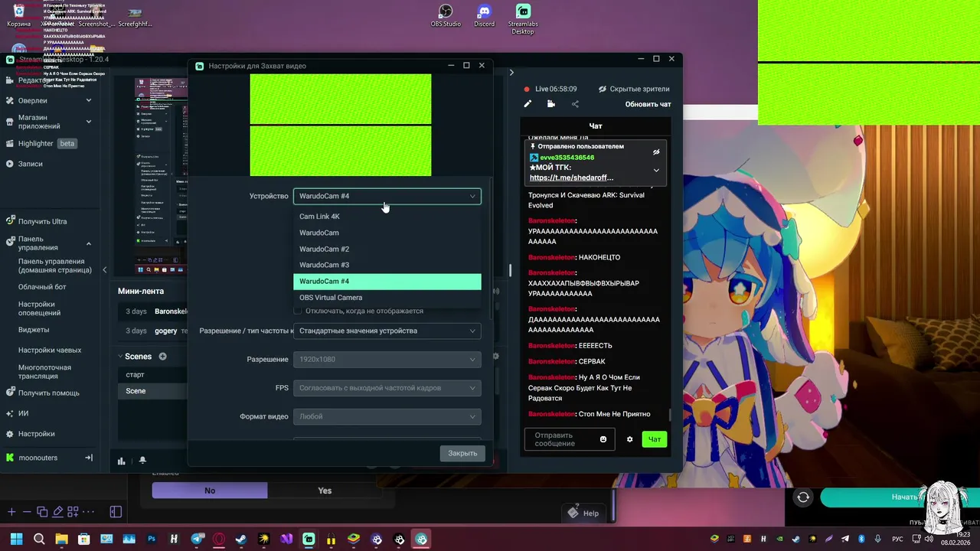
Task: Open taskbar search
Action: [39, 539]
